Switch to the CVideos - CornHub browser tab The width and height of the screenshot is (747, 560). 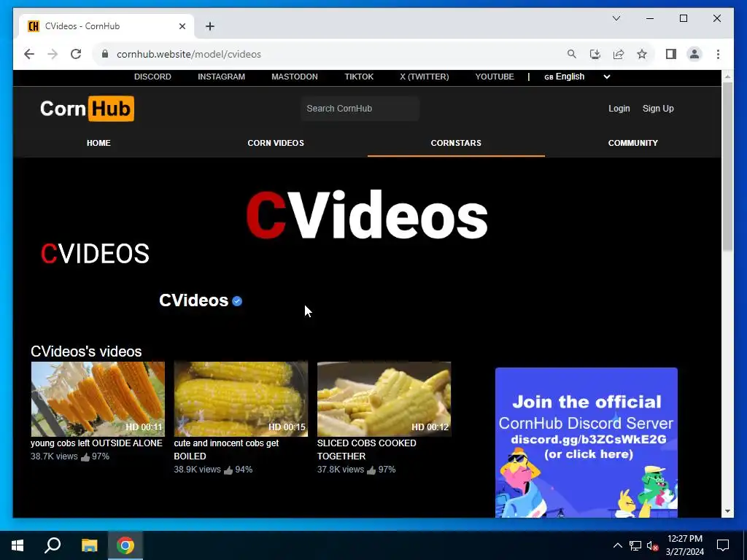[107, 26]
